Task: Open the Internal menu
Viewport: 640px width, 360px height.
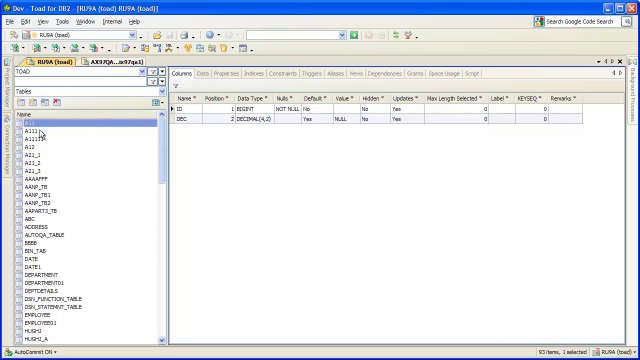Action: pyautogui.click(x=112, y=22)
